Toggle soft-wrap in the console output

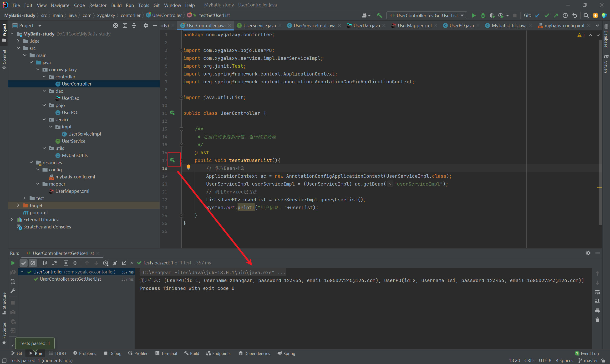coord(597,292)
